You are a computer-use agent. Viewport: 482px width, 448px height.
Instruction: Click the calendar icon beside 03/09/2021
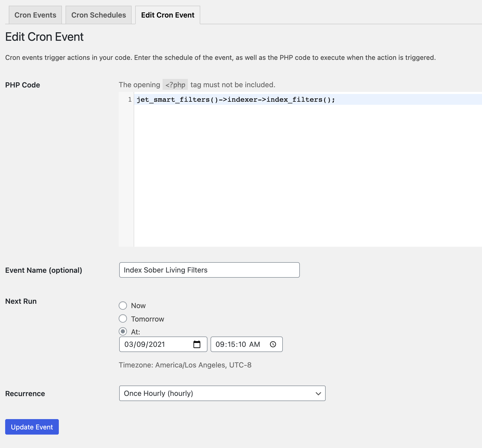coord(197,344)
